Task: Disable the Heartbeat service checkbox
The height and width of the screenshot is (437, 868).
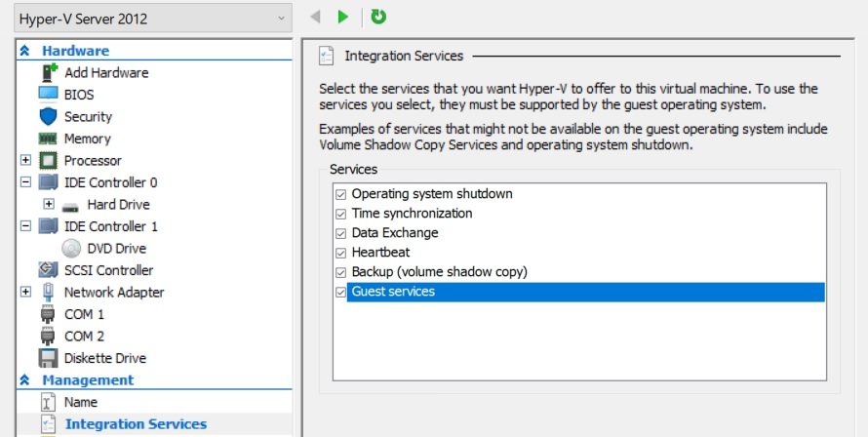Action: (x=341, y=253)
